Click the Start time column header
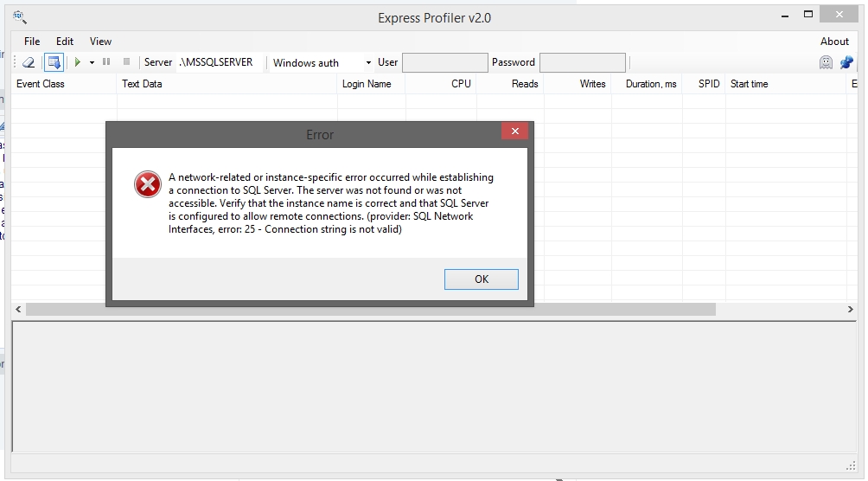Image resolution: width=868 pixels, height=481 pixels. pyautogui.click(x=786, y=84)
